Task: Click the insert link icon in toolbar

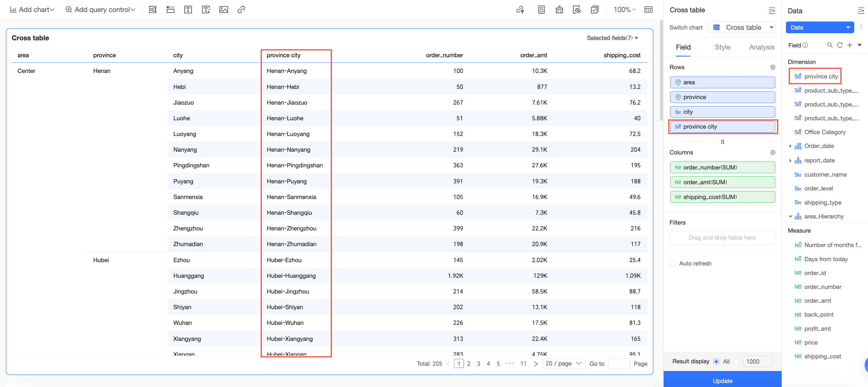Action: (x=241, y=10)
